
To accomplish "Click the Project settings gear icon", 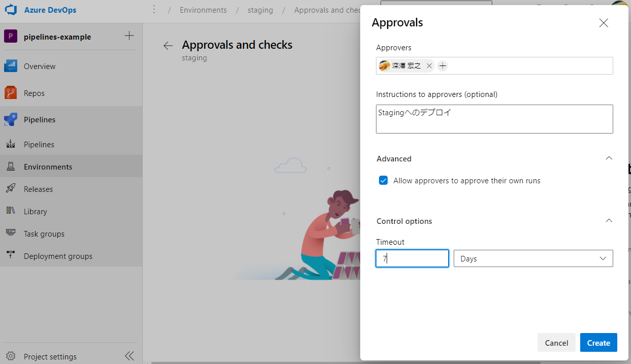I will [x=11, y=356].
